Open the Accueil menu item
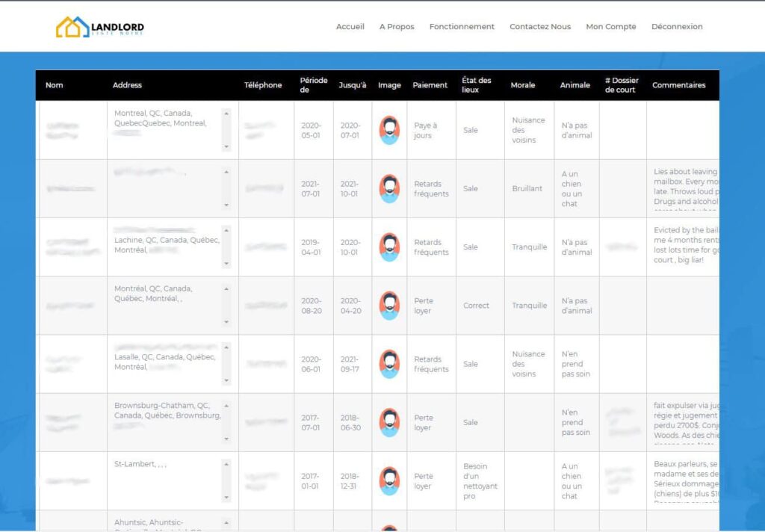Screen dimensions: 765x532 tap(350, 27)
